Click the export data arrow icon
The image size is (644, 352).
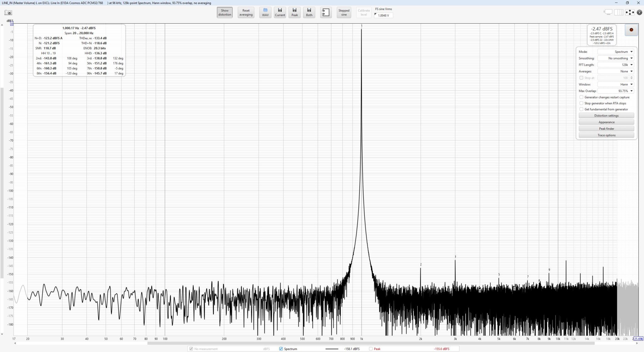point(326,12)
